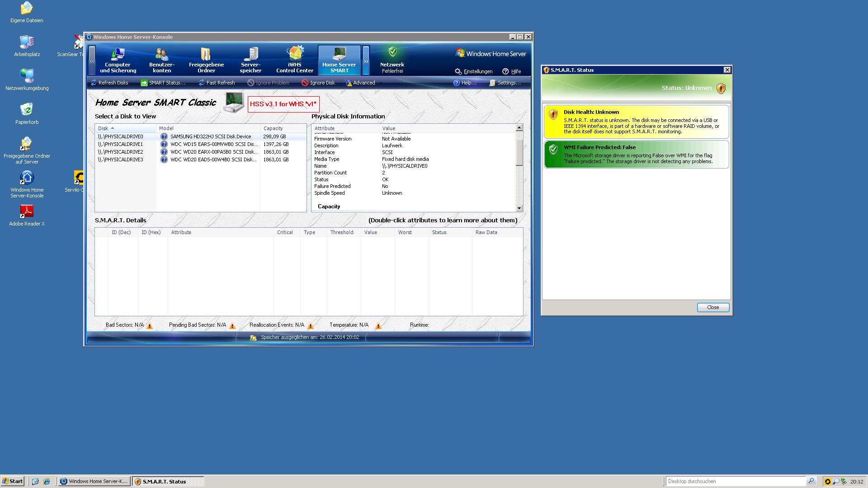The width and height of the screenshot is (868, 488).
Task: Close the S.M.A.R.T. Status dialog button
Action: tap(713, 307)
